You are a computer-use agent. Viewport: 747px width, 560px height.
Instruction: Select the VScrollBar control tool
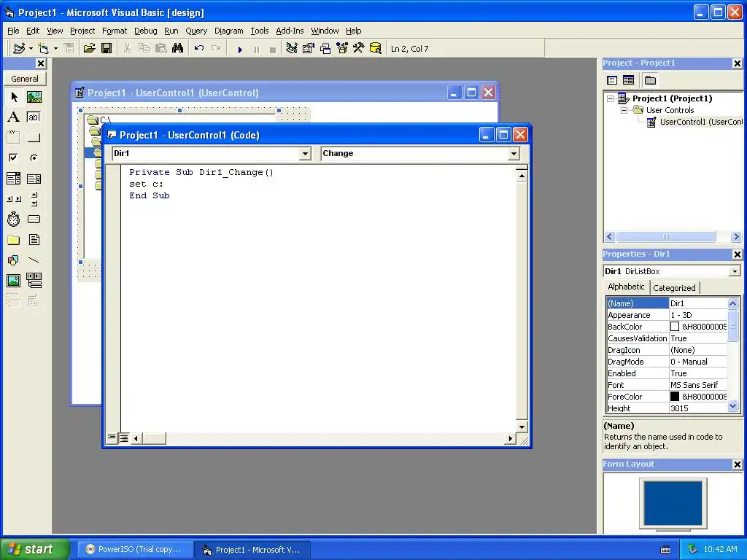click(34, 199)
